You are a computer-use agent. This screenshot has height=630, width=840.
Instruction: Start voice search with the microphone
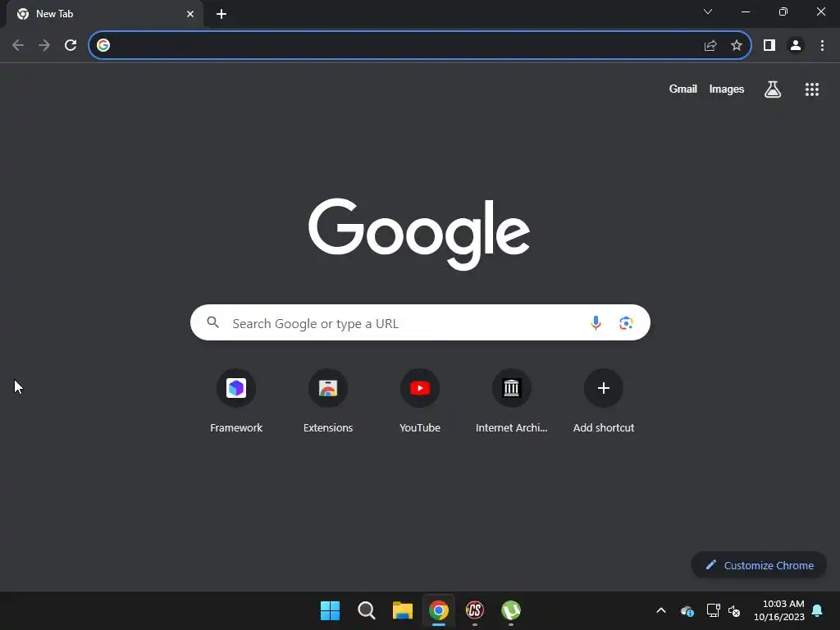click(x=596, y=322)
